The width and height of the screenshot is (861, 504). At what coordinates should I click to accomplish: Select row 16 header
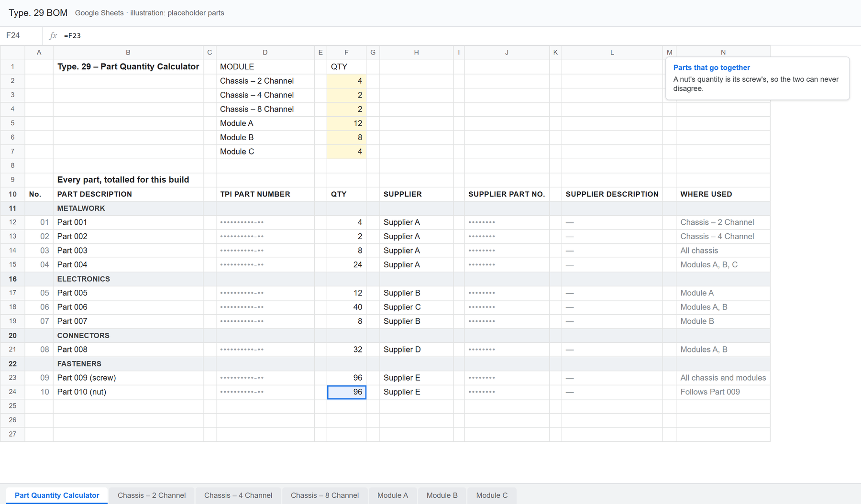(x=12, y=279)
